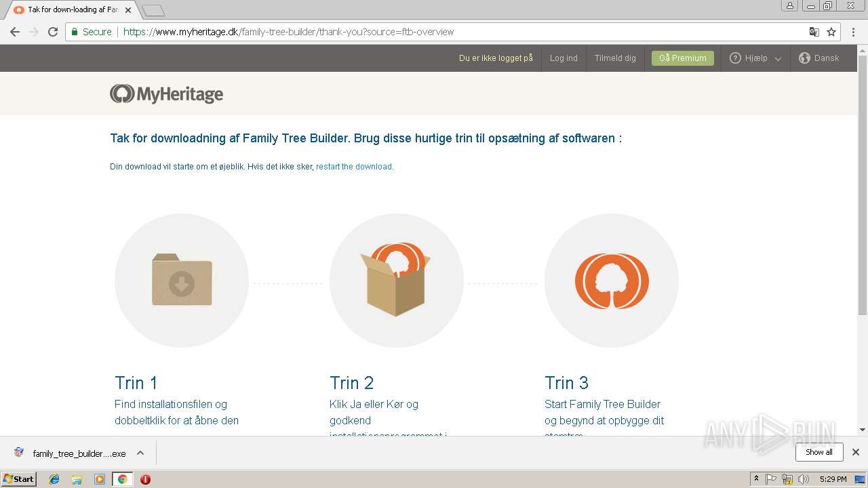Image resolution: width=868 pixels, height=488 pixels.
Task: Click the Hjælp question mark icon
Action: click(x=735, y=58)
